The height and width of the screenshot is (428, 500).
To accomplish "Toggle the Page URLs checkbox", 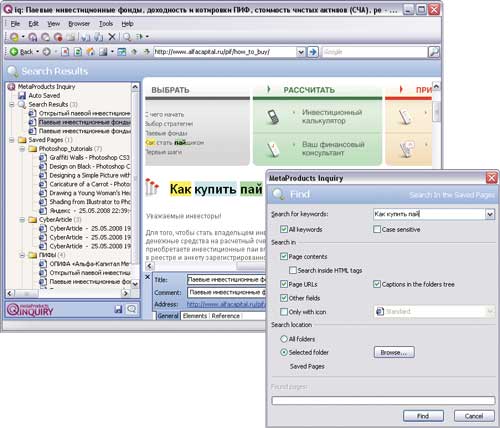I will pyautogui.click(x=284, y=284).
